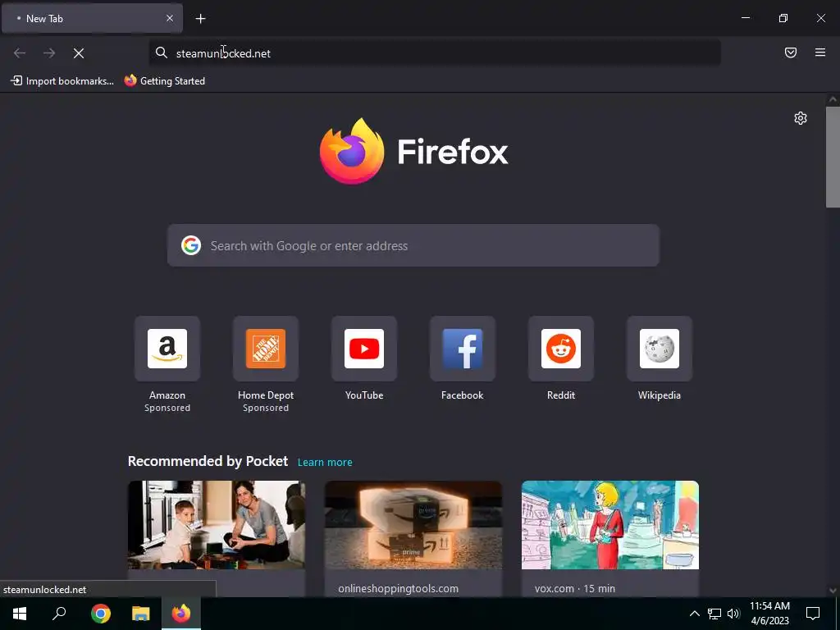This screenshot has height=630, width=840.
Task: Go forward using the forward arrow
Action: point(49,53)
